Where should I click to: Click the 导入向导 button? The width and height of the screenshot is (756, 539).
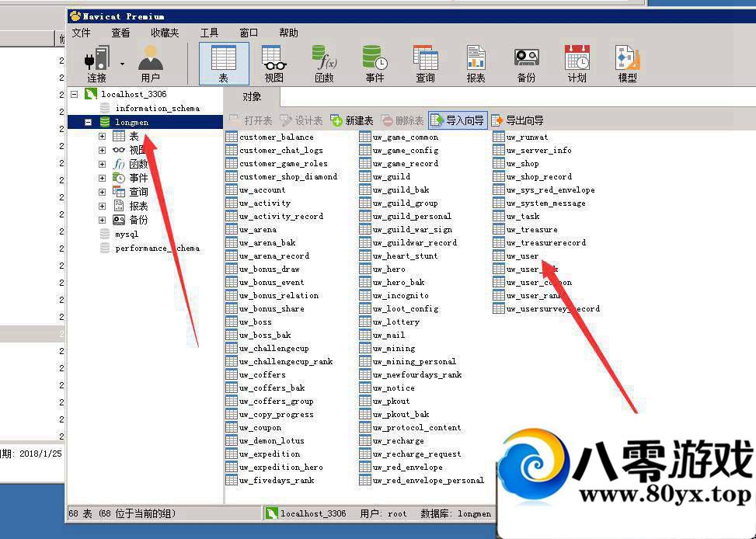pyautogui.click(x=458, y=120)
